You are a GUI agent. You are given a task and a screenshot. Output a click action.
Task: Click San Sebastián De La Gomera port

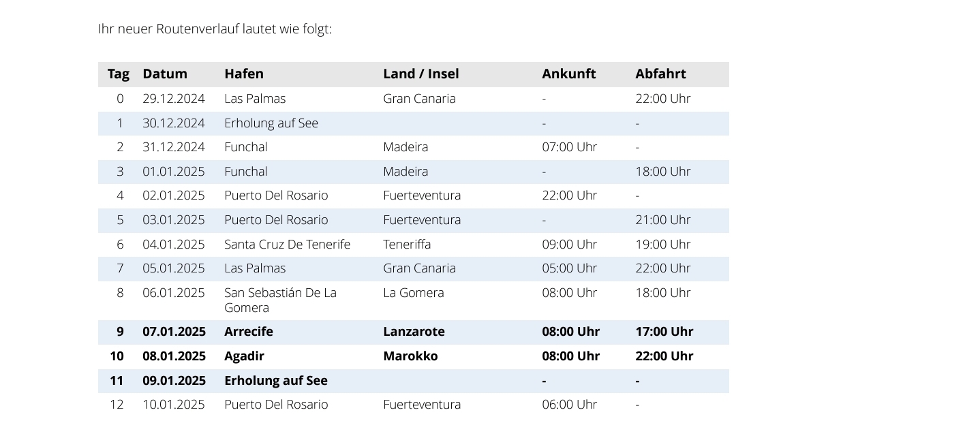(281, 300)
